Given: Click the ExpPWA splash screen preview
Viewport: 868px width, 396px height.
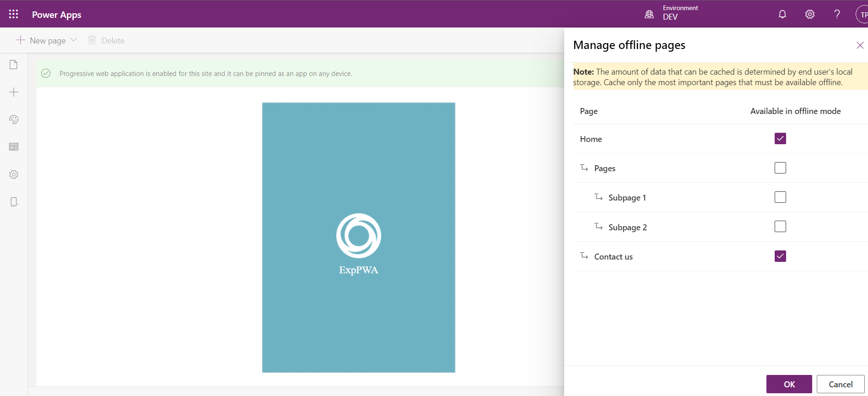Looking at the screenshot, I should point(358,237).
